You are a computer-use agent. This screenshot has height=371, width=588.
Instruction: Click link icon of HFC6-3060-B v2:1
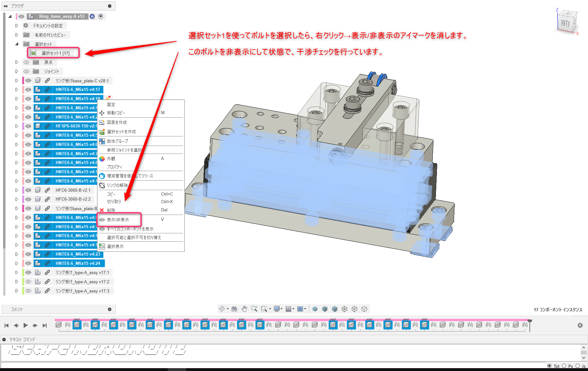click(x=47, y=190)
